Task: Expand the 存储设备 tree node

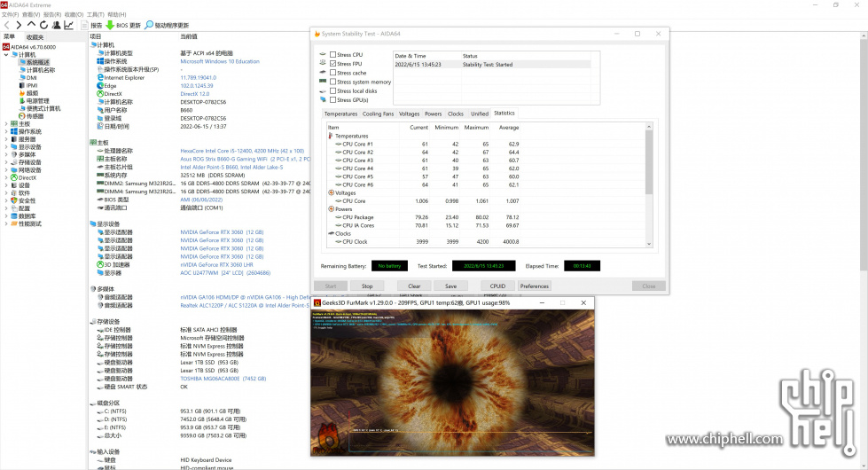Action: pyautogui.click(x=6, y=162)
